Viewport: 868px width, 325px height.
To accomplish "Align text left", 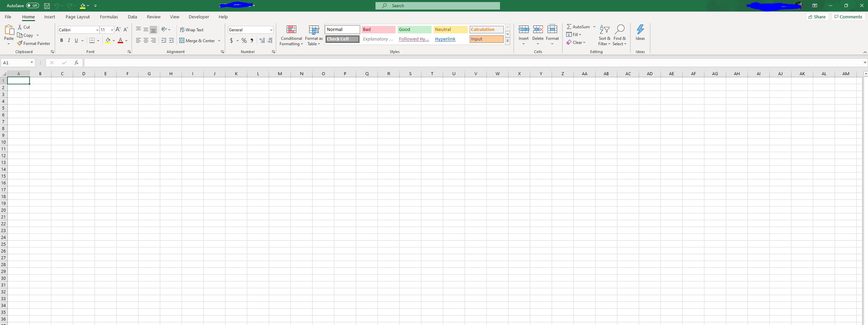I will pos(138,40).
